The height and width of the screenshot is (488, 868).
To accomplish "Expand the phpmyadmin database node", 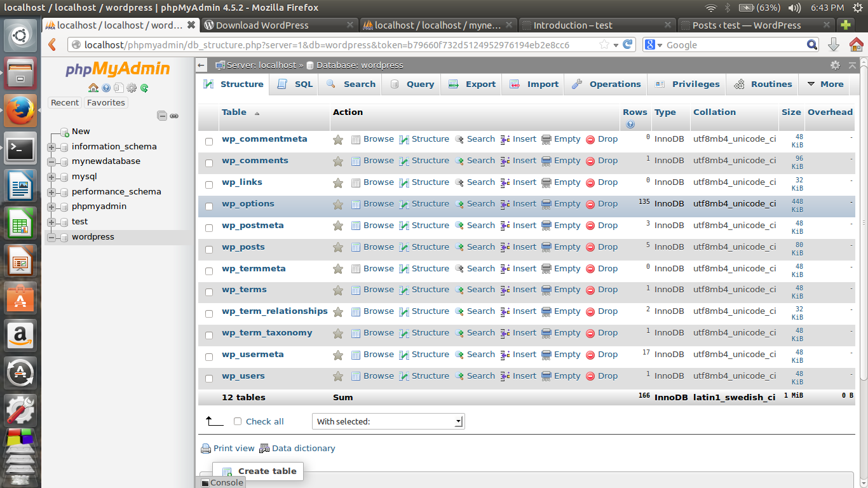I will (51, 207).
